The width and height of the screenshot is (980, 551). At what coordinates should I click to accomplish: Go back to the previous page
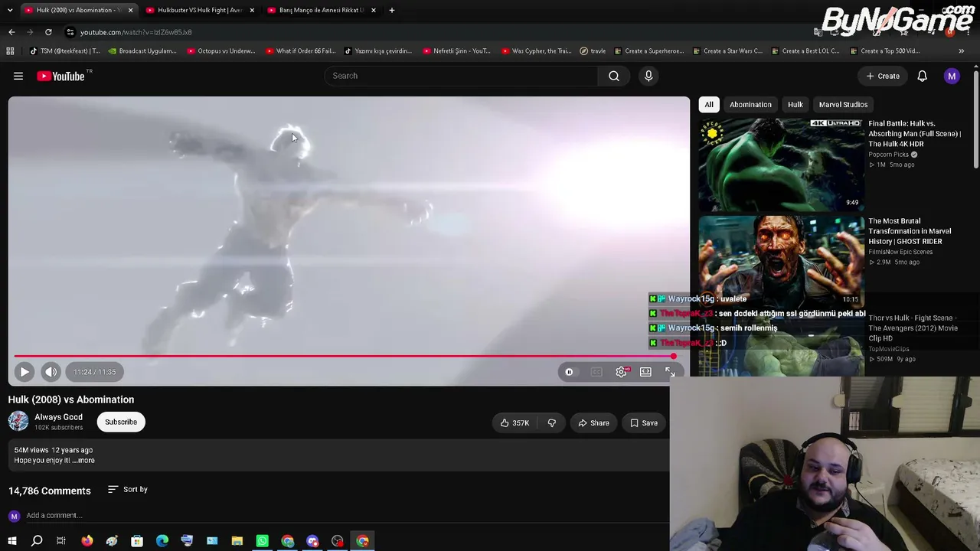11,32
